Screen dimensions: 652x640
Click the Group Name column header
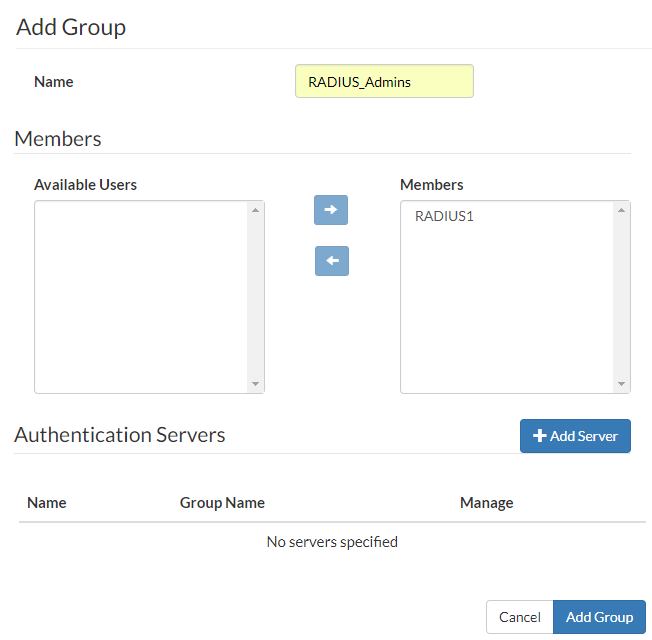(x=222, y=502)
